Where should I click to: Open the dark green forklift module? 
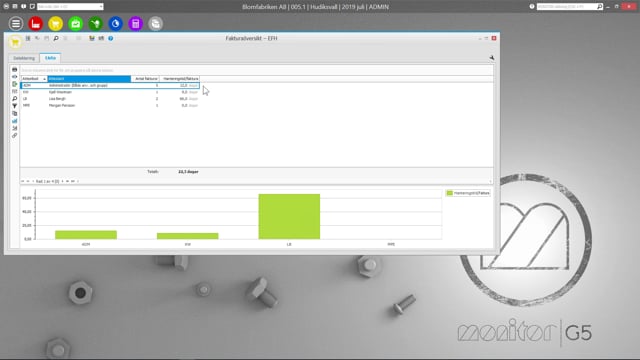(x=96, y=24)
